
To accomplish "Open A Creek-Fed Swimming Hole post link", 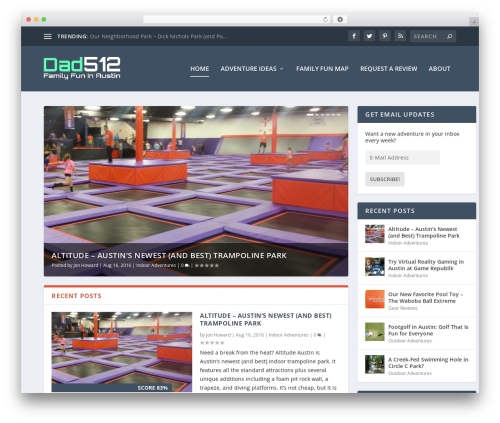I will [428, 363].
